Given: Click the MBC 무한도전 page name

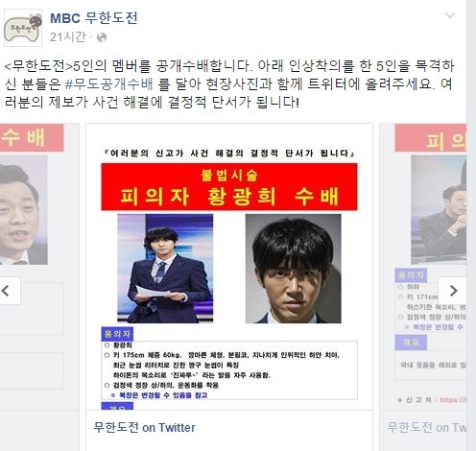Looking at the screenshot, I should [94, 18].
